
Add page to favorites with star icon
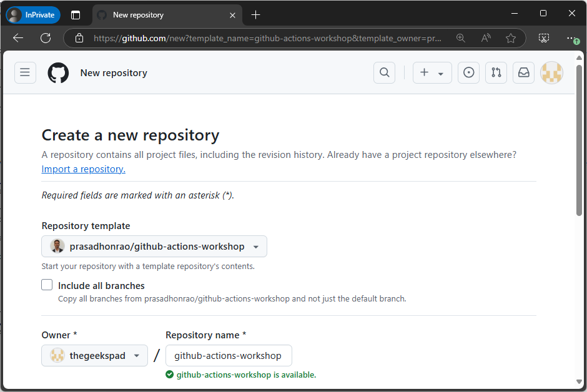(511, 38)
